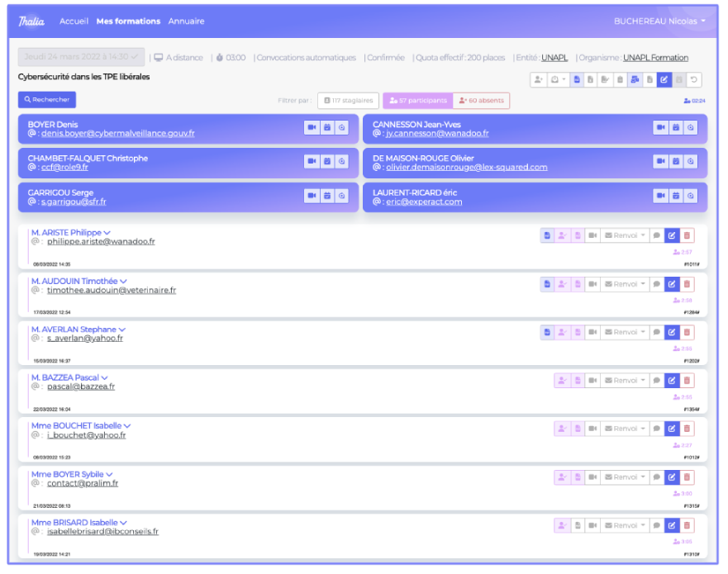
Task: Toggle the 57 participants filter
Action: (x=417, y=101)
